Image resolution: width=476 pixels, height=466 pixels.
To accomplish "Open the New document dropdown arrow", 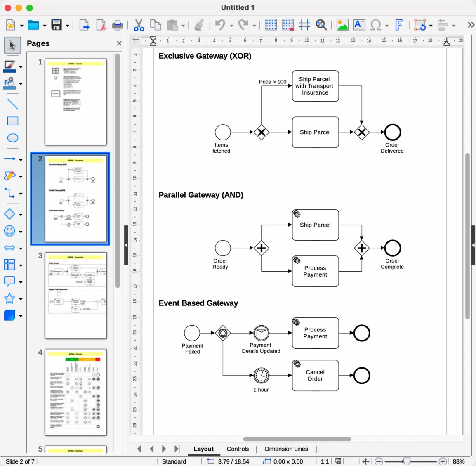I will pos(21,26).
